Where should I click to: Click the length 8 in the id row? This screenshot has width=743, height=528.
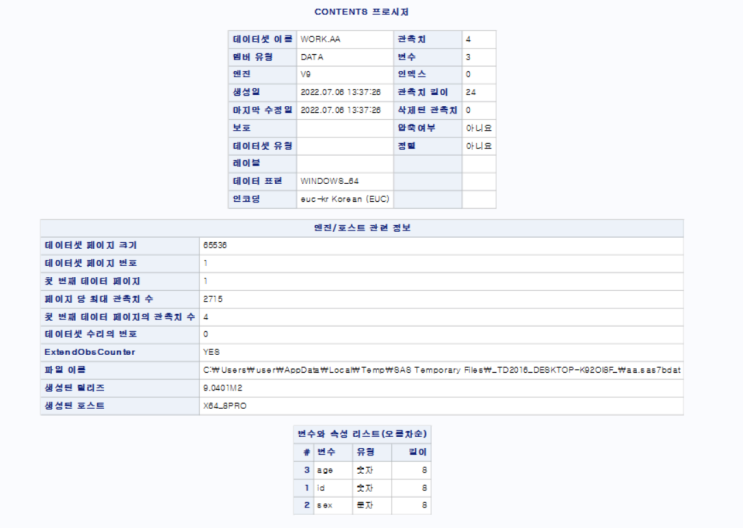tap(425, 488)
